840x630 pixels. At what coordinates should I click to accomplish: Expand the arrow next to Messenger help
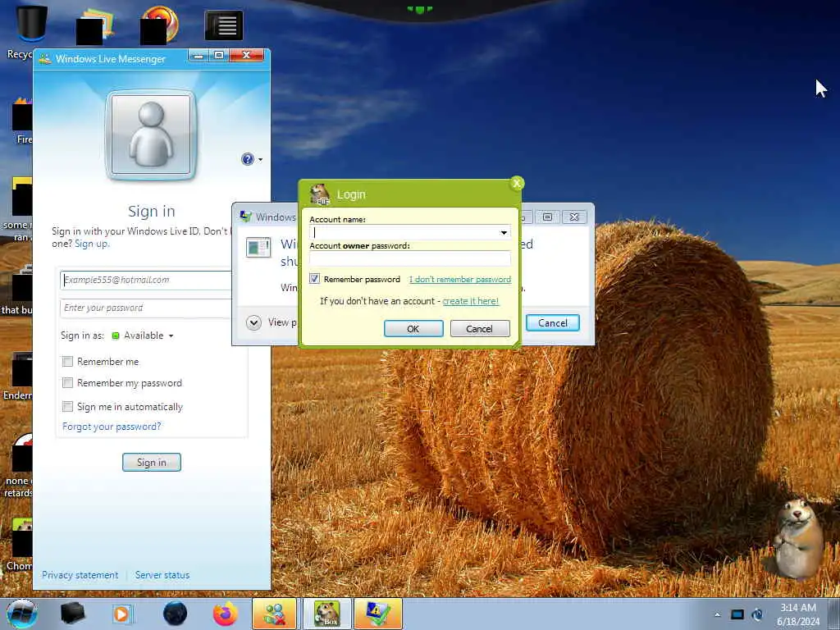pos(260,160)
